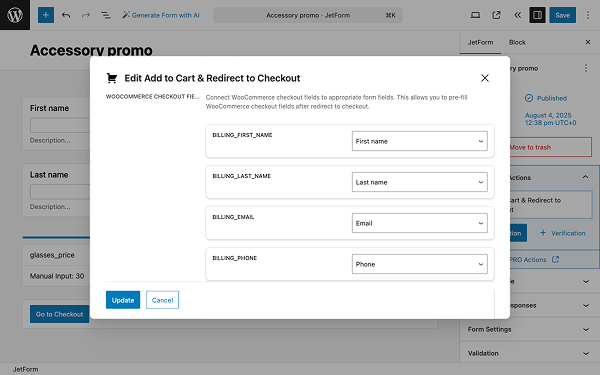Click the Update button in dialog

click(x=123, y=300)
